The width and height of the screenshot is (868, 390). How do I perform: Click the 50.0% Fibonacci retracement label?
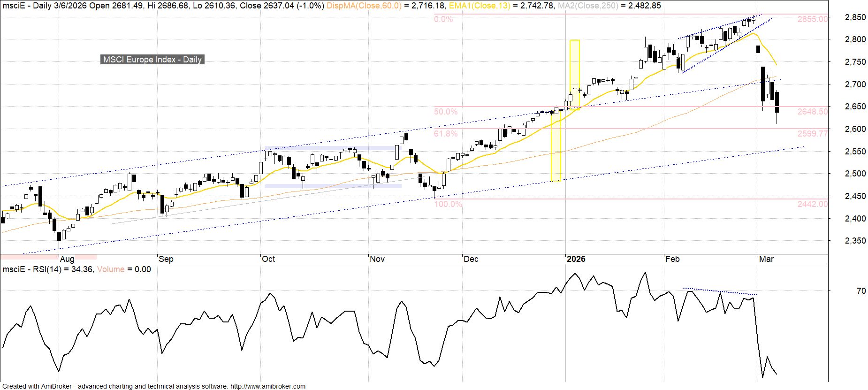pos(445,112)
